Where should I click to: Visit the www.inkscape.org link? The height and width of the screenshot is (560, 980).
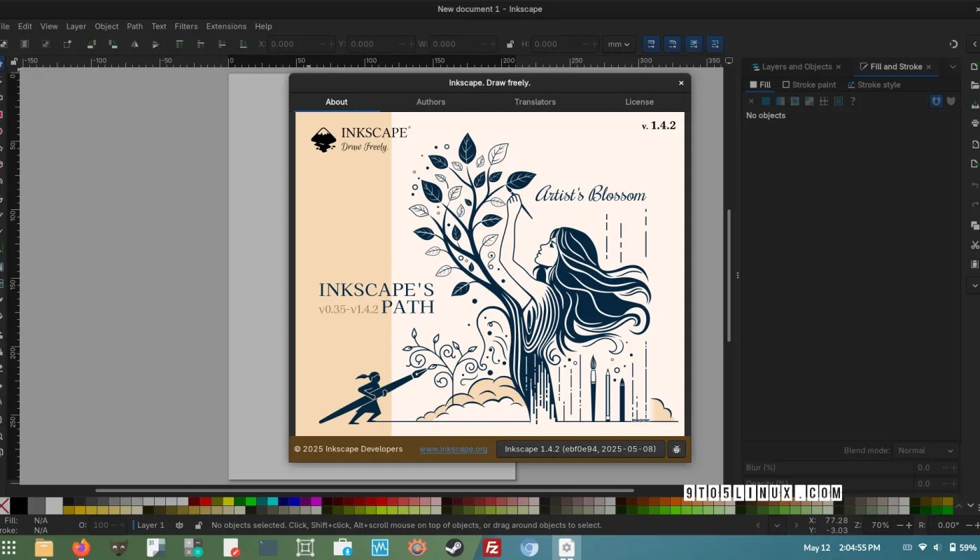[453, 449]
